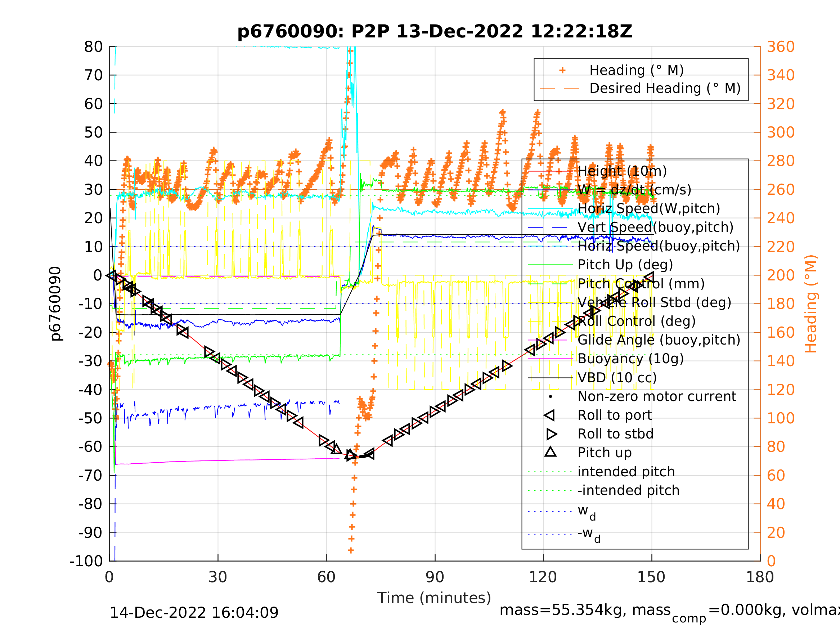This screenshot has height=630, width=840.
Task: Click x-axis tick label '150'
Action: [651, 577]
